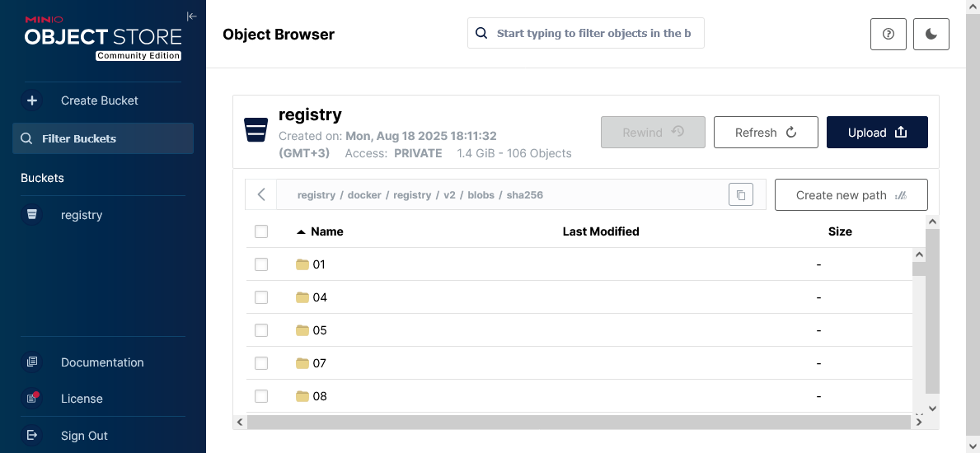
Task: Toggle dark mode with the moon icon
Action: pyautogui.click(x=931, y=35)
